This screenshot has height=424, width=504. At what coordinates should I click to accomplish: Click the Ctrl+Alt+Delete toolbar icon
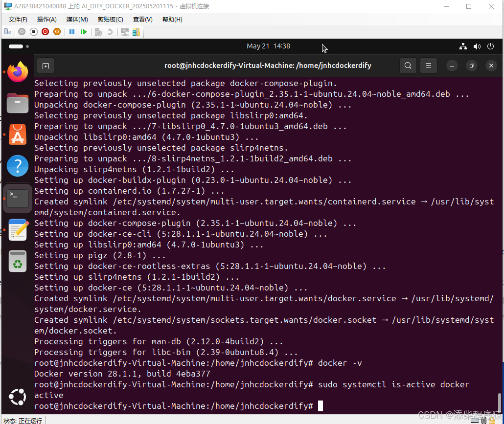click(x=7, y=32)
